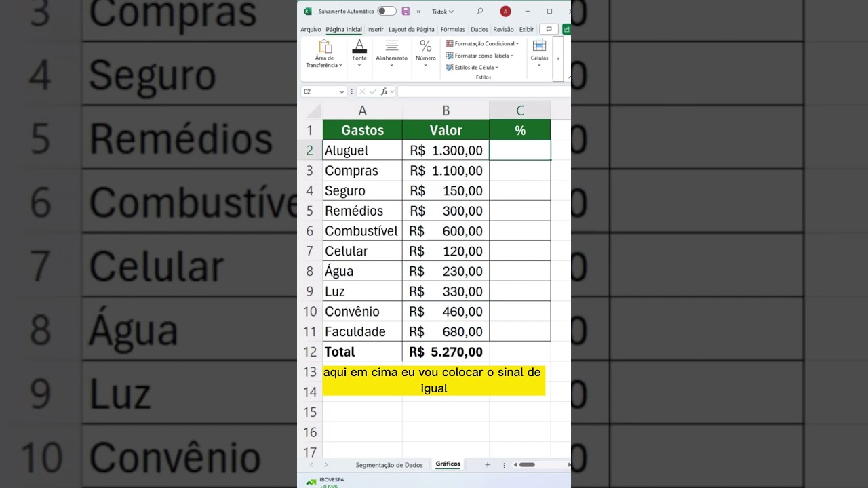The height and width of the screenshot is (488, 868).
Task: Select the Água cell
Action: coord(362,271)
